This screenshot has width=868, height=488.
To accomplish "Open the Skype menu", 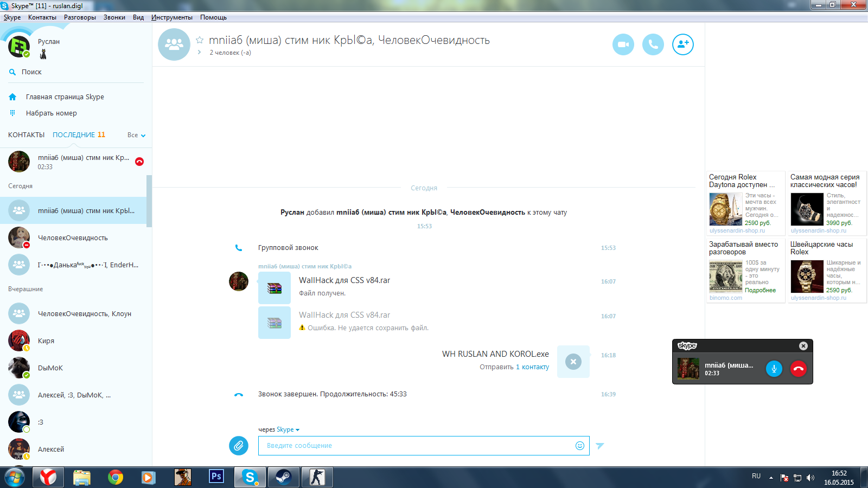I will point(12,17).
